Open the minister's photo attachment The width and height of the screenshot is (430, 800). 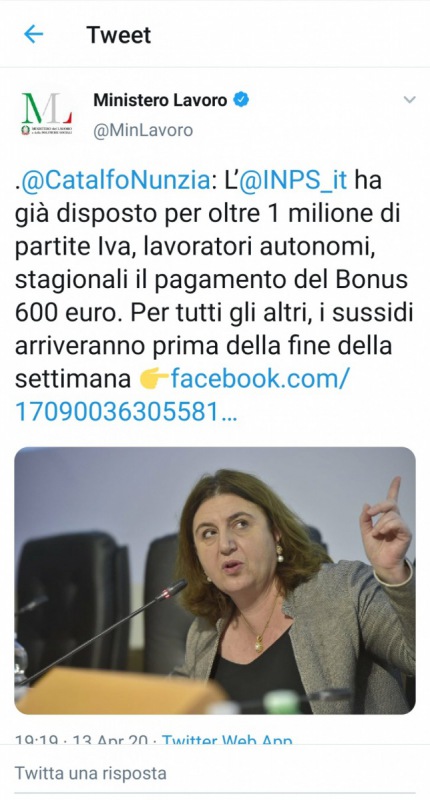[215, 580]
